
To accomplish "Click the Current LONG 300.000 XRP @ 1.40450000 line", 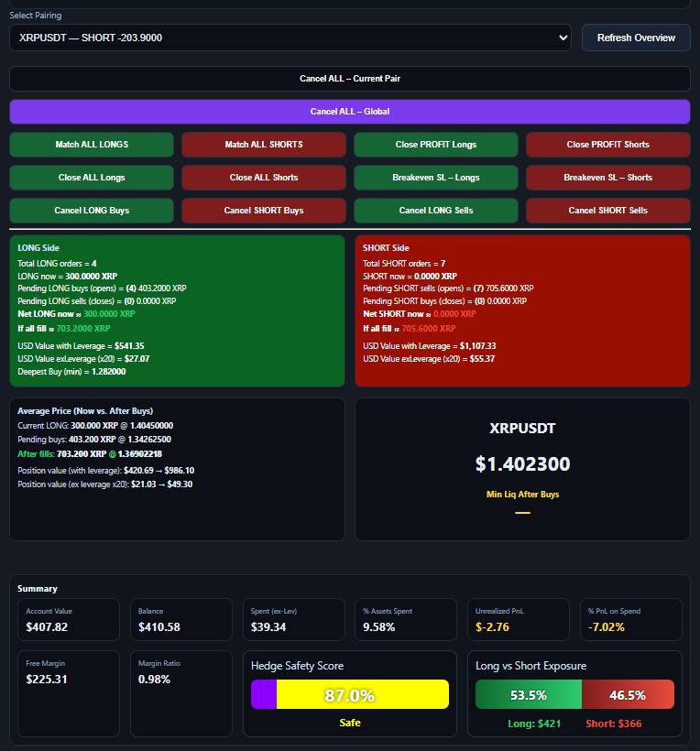I will pos(95,426).
